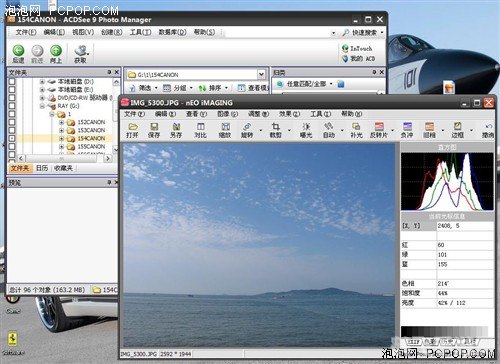Tick the checkbox beside 155CANON
The height and width of the screenshot is (364, 500).
[12, 146]
